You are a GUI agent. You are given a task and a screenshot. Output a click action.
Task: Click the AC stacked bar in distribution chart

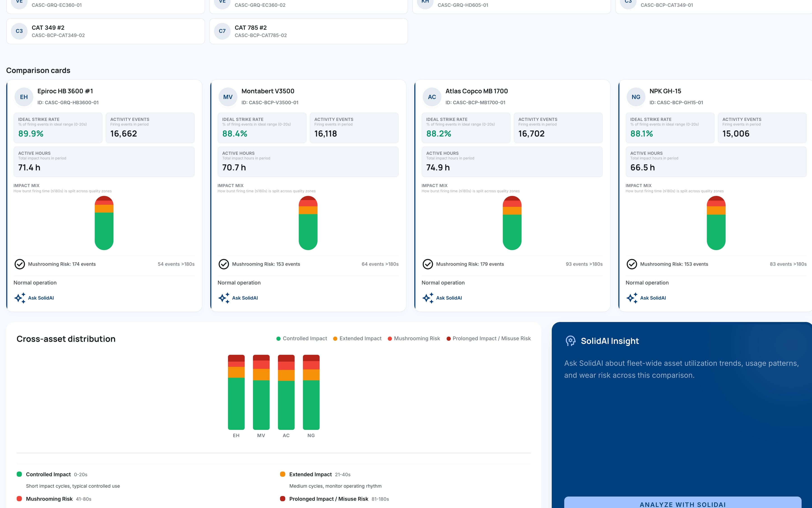click(286, 392)
